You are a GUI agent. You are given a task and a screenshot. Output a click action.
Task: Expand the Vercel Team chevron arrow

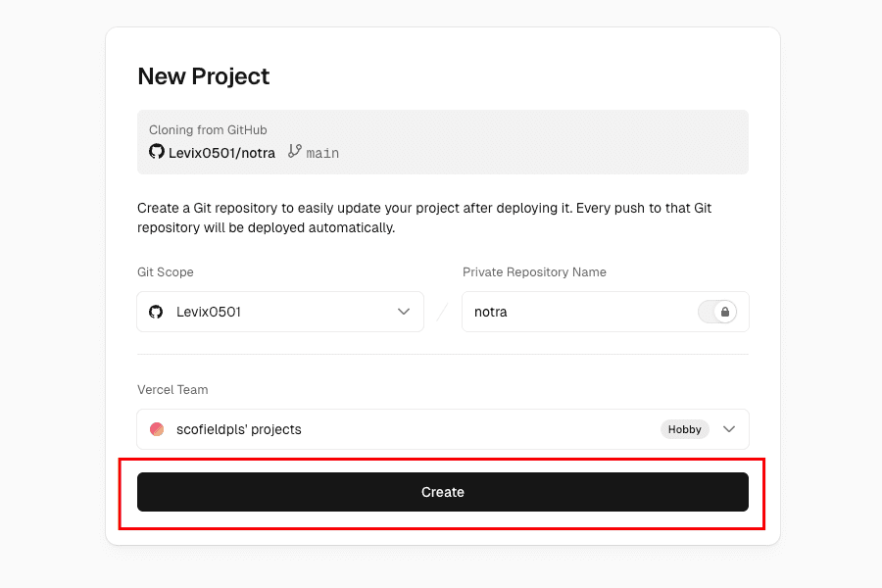pyautogui.click(x=729, y=429)
